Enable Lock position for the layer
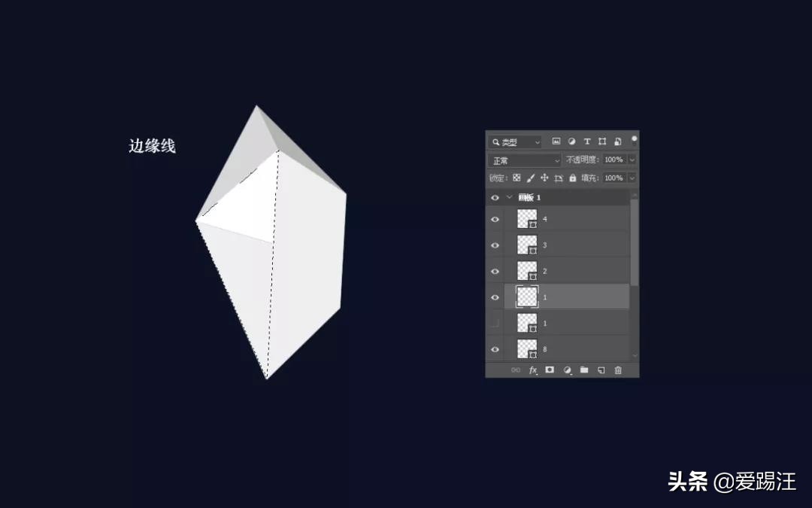This screenshot has width=812, height=508. pos(545,178)
